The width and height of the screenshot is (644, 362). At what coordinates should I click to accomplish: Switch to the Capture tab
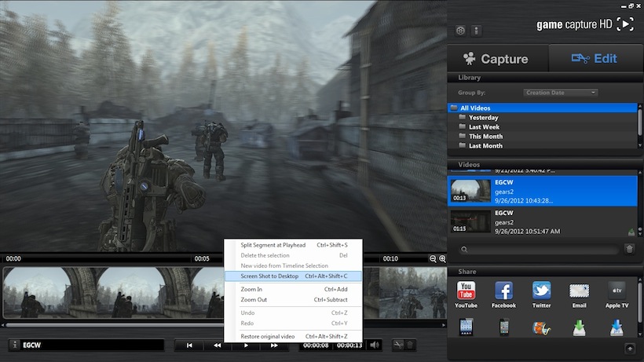497,59
